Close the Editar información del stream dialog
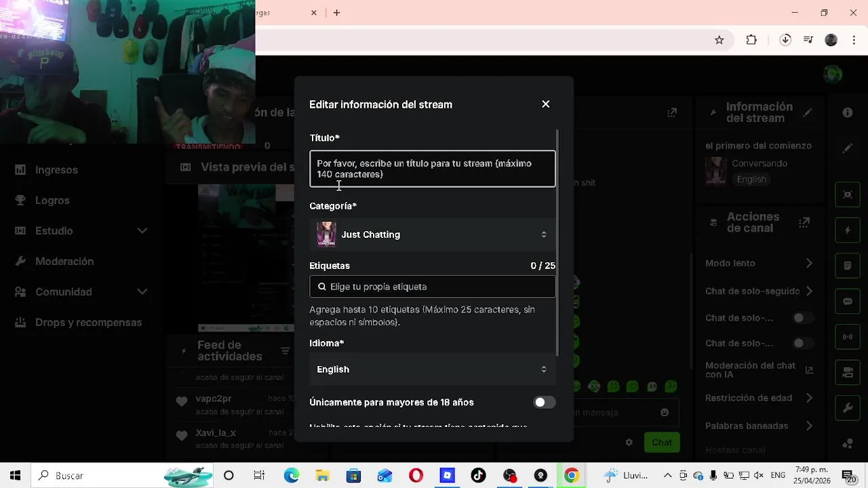The width and height of the screenshot is (868, 488). click(x=546, y=104)
